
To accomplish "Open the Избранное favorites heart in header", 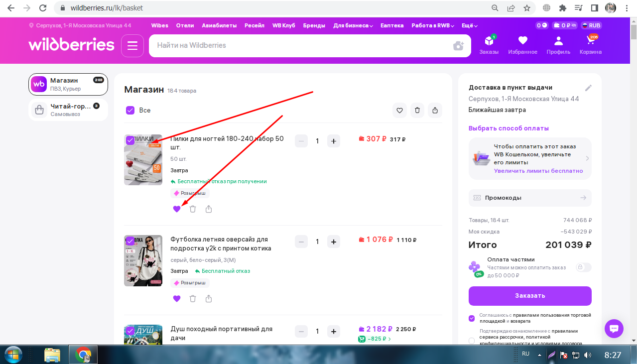I will point(522,45).
